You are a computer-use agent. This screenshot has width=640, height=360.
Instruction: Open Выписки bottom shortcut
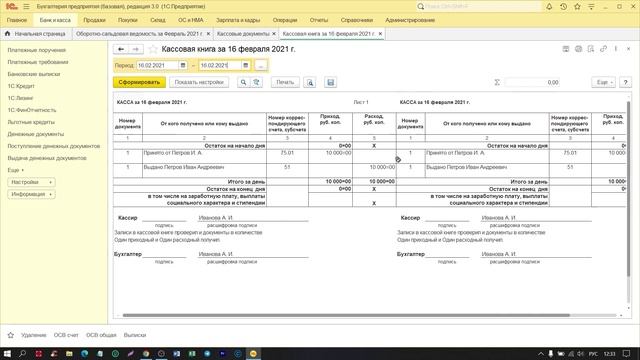click(x=135, y=335)
